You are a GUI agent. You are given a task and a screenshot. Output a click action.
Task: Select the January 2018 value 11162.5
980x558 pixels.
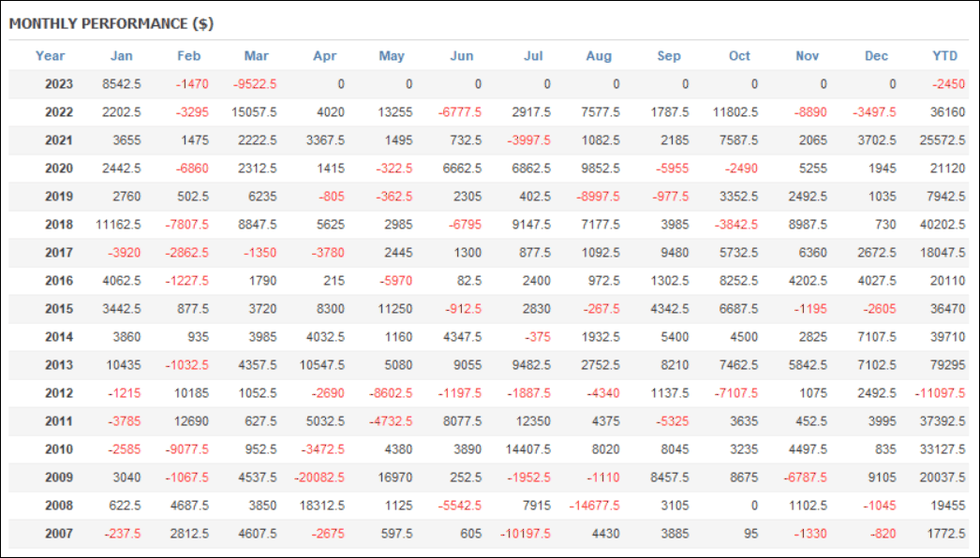[118, 225]
